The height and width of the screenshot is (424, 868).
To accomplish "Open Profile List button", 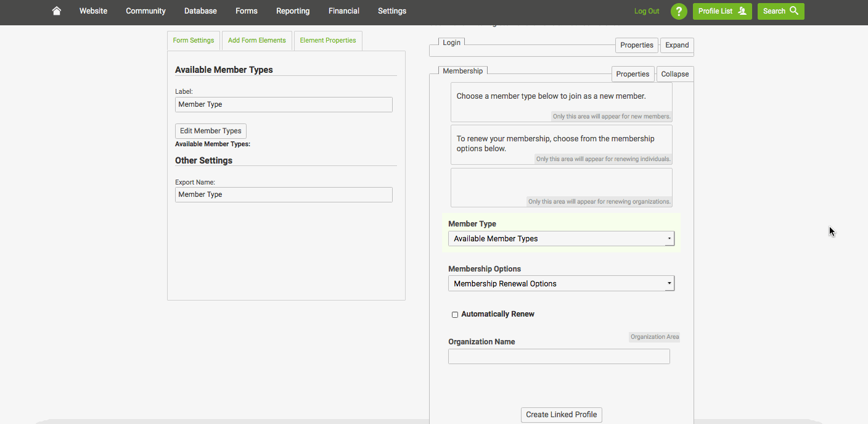I will point(722,11).
